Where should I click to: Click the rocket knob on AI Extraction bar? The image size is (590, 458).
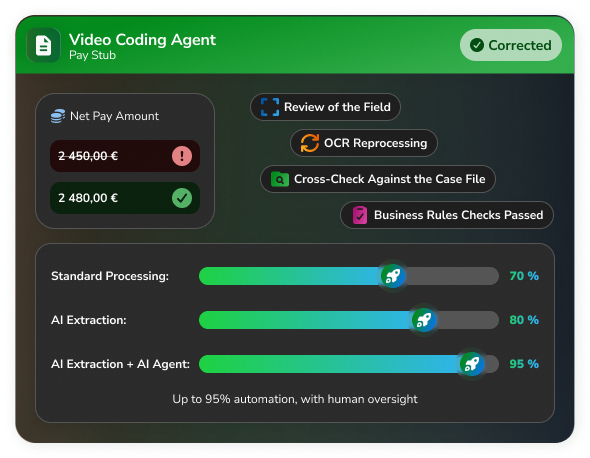pyautogui.click(x=424, y=320)
